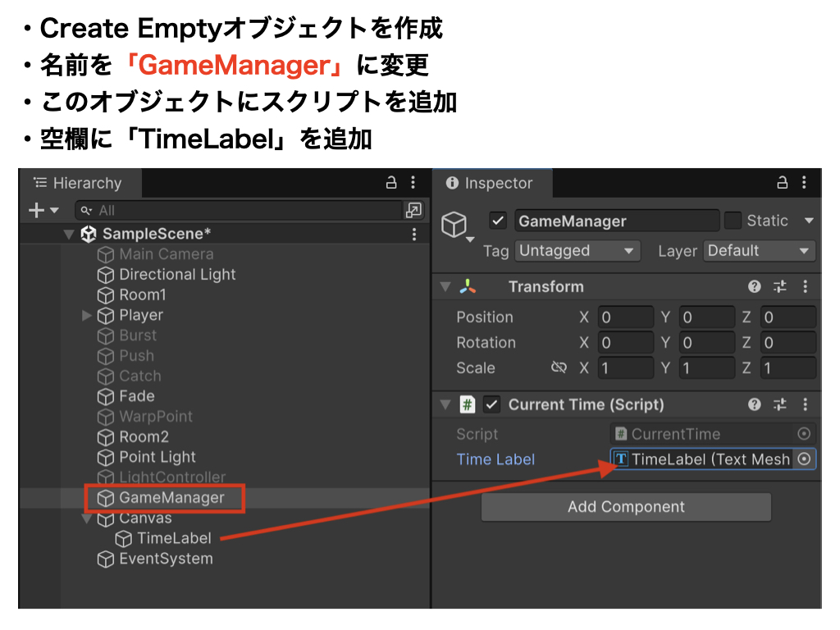Click the Transform component help icon
Image resolution: width=840 pixels, height=630 pixels.
[x=755, y=287]
